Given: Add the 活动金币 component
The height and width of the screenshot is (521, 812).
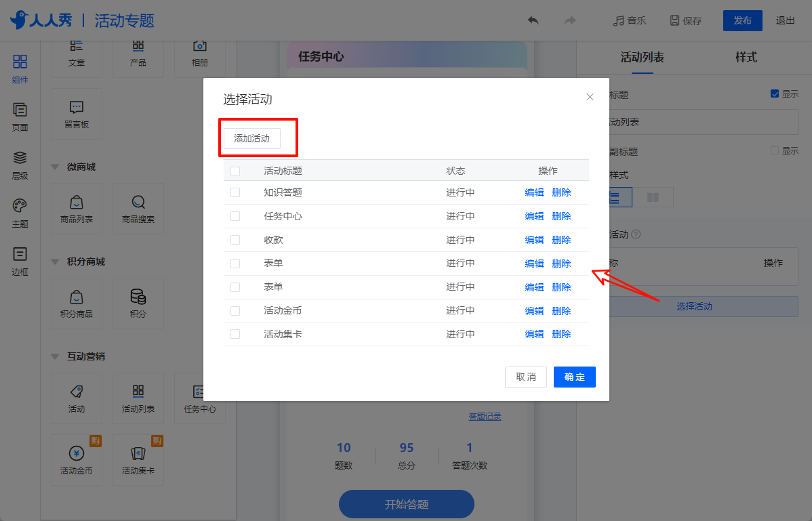Looking at the screenshot, I should point(77,460).
